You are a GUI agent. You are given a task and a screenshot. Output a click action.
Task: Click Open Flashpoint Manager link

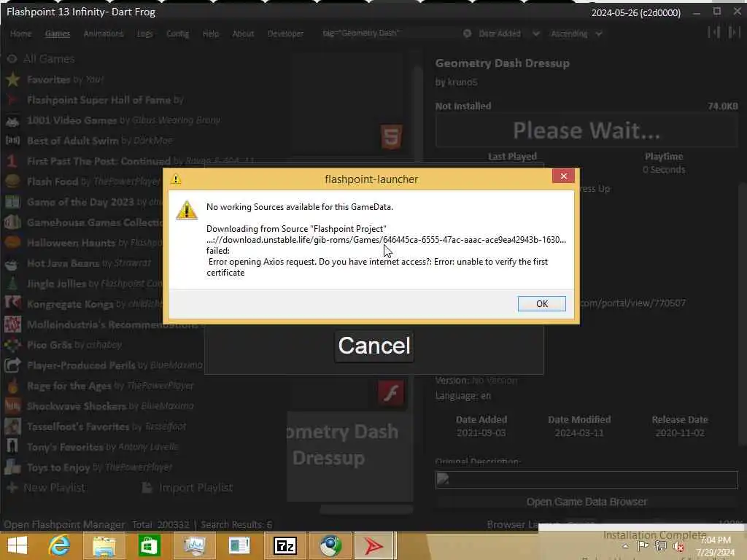tap(64, 525)
